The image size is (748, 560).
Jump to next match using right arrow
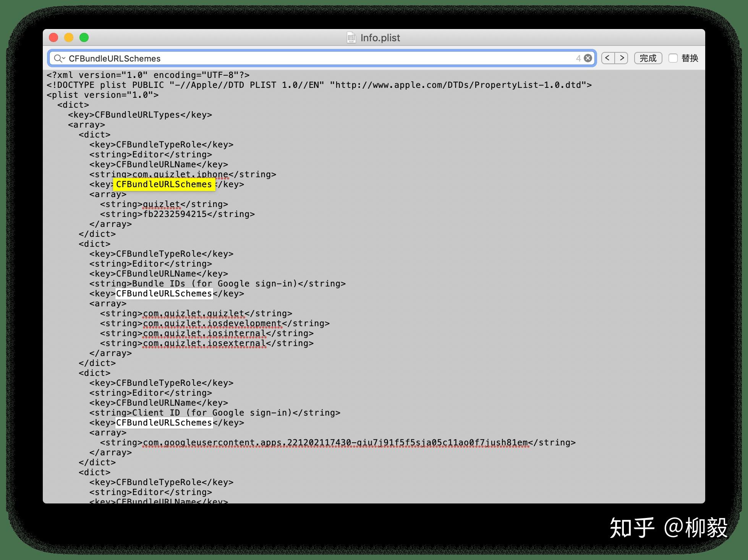pyautogui.click(x=622, y=58)
